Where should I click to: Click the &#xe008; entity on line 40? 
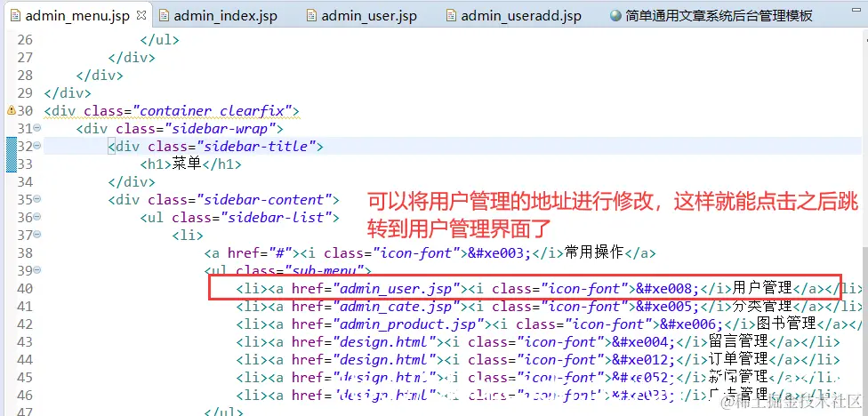pos(668,288)
